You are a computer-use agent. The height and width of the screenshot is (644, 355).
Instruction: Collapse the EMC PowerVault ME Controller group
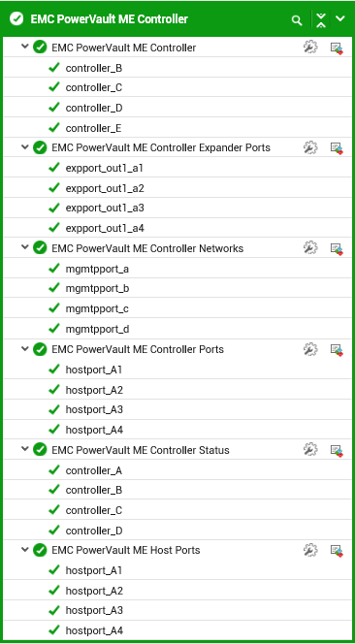[25, 47]
